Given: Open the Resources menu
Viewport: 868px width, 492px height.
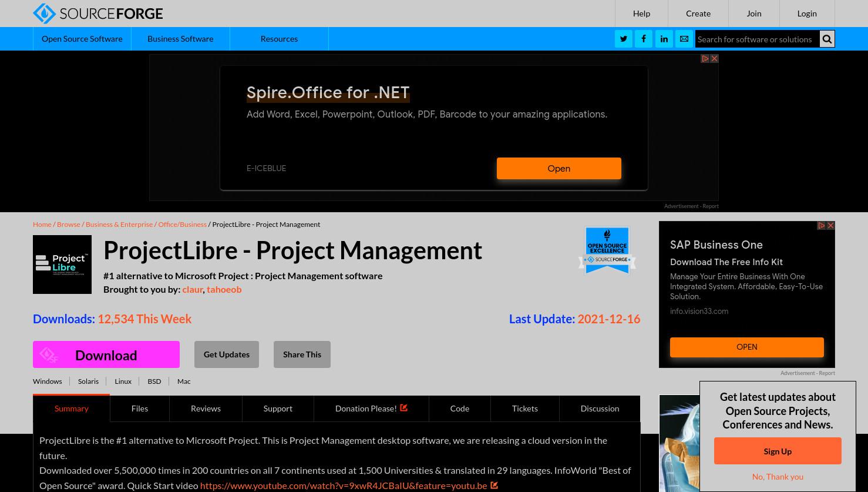Looking at the screenshot, I should 279,39.
